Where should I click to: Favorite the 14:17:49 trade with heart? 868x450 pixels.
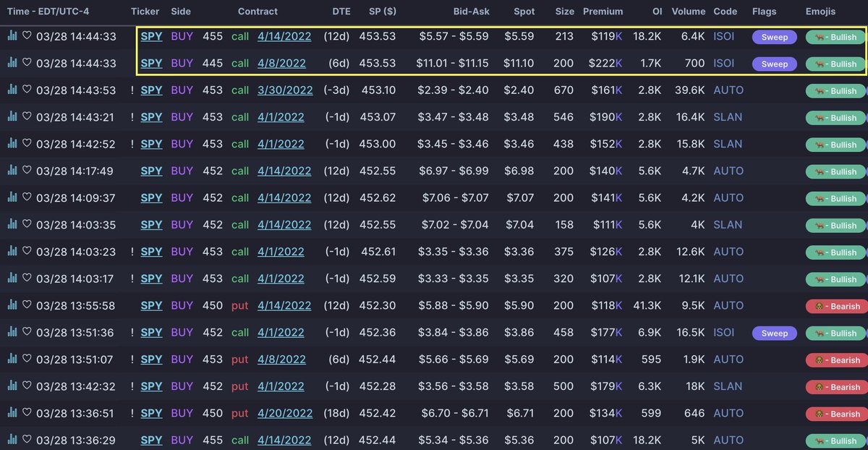[27, 171]
